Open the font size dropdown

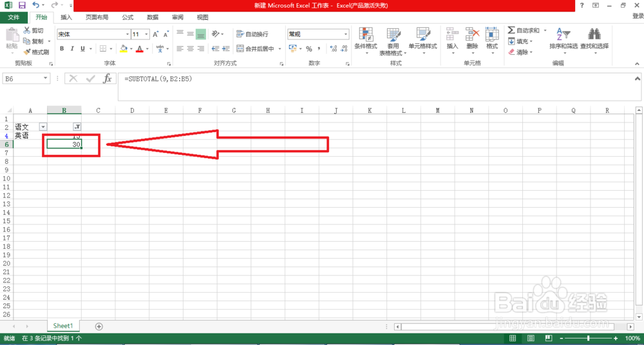click(147, 35)
